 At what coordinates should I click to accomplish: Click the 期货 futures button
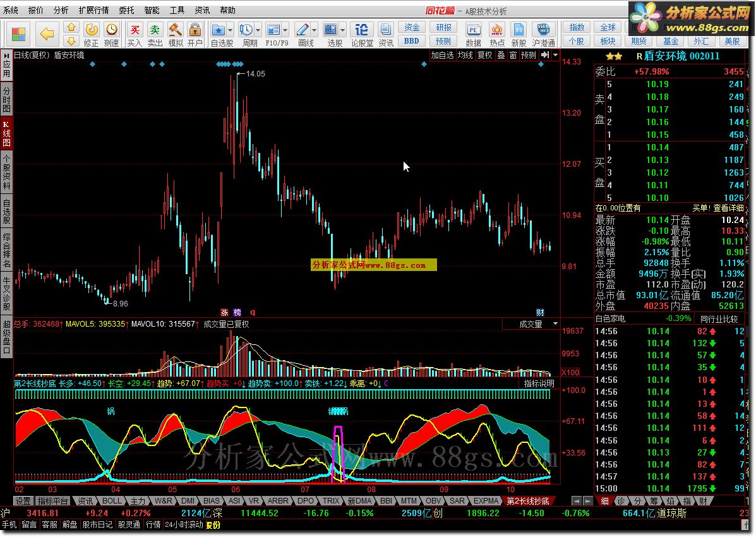coord(639,42)
